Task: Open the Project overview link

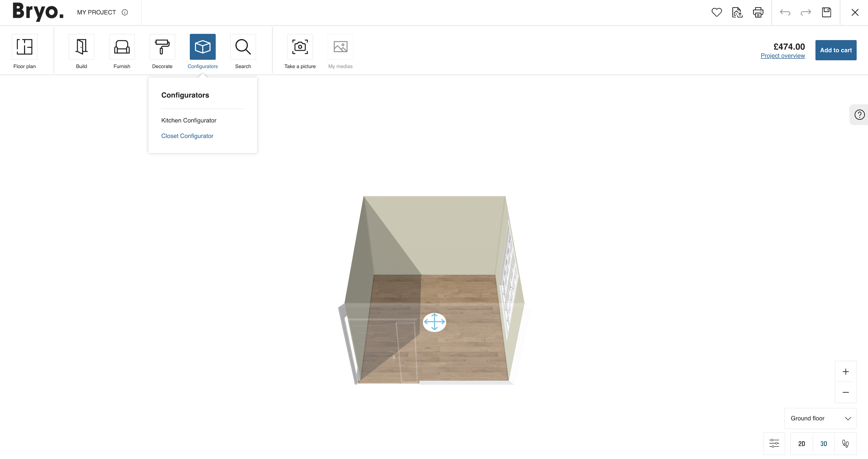Action: tap(783, 56)
